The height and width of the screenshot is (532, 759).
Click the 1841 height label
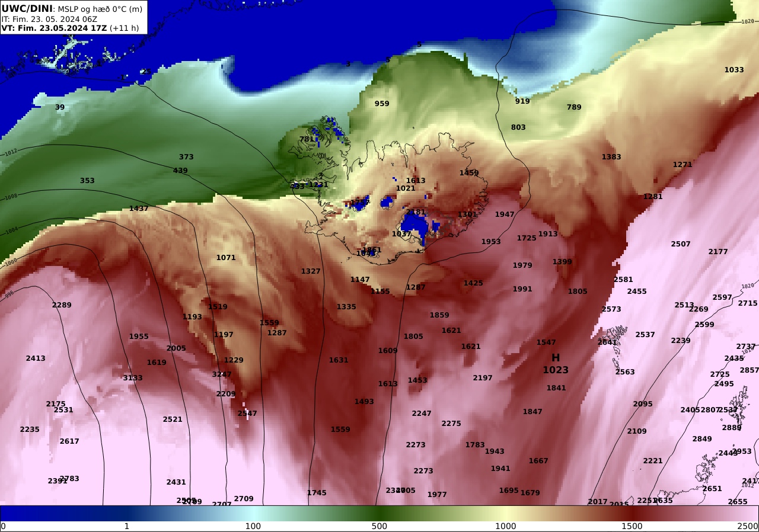(556, 388)
